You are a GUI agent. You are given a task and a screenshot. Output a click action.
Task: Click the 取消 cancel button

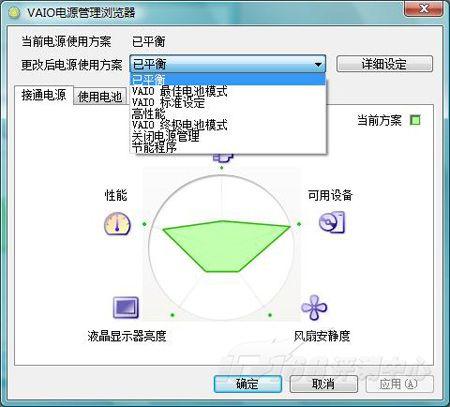pyautogui.click(x=323, y=384)
